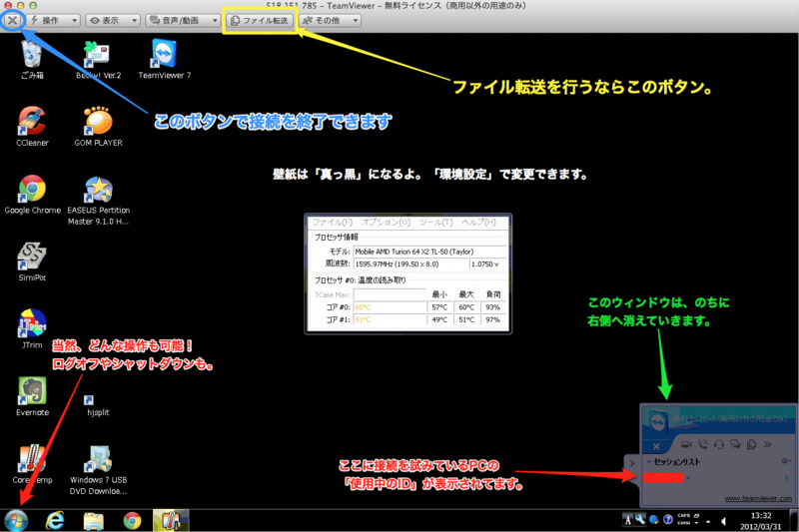
Task: Open Windows Explorer folder in taskbar
Action: [x=93, y=521]
